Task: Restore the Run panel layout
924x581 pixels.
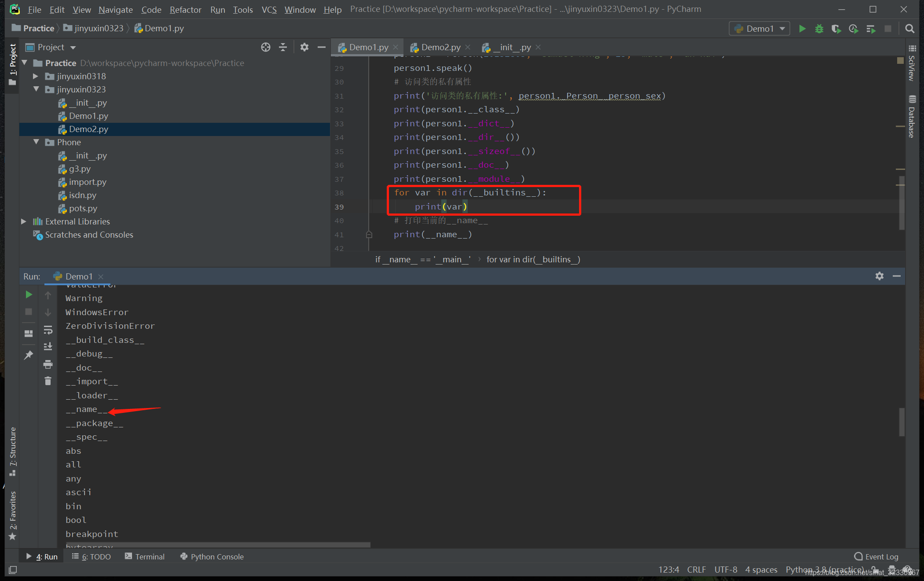Action: pyautogui.click(x=29, y=333)
